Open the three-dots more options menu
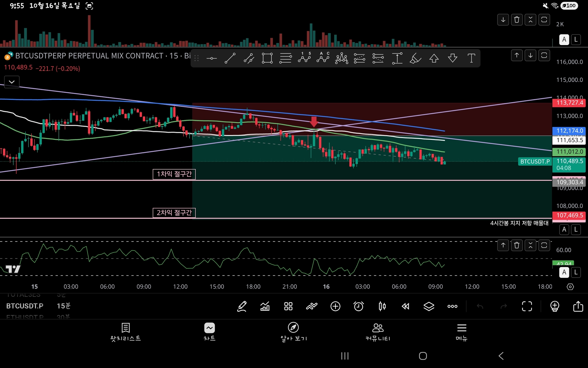This screenshot has width=588, height=368. pyautogui.click(x=452, y=306)
